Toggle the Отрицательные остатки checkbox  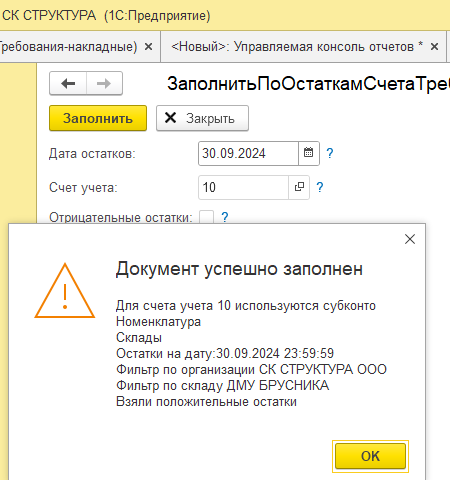[206, 217]
